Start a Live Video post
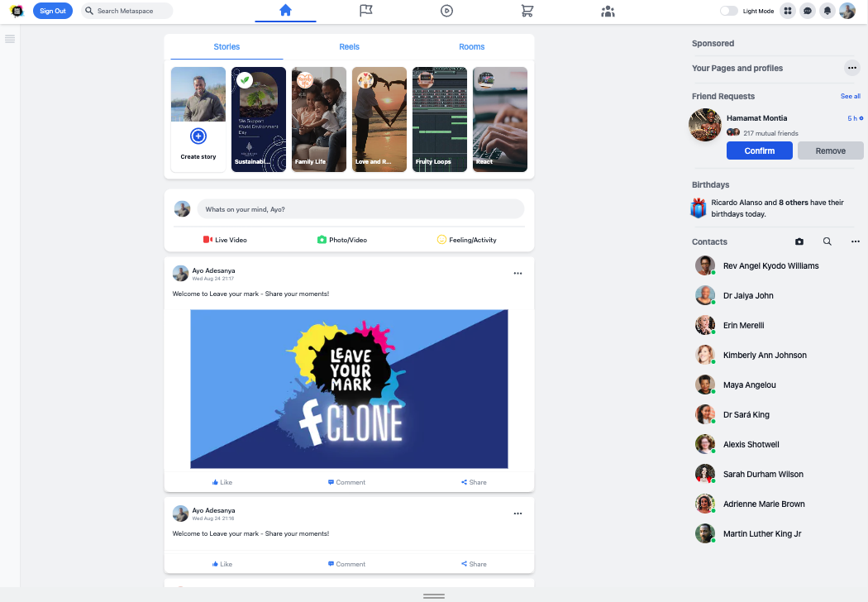The width and height of the screenshot is (868, 602). [225, 240]
